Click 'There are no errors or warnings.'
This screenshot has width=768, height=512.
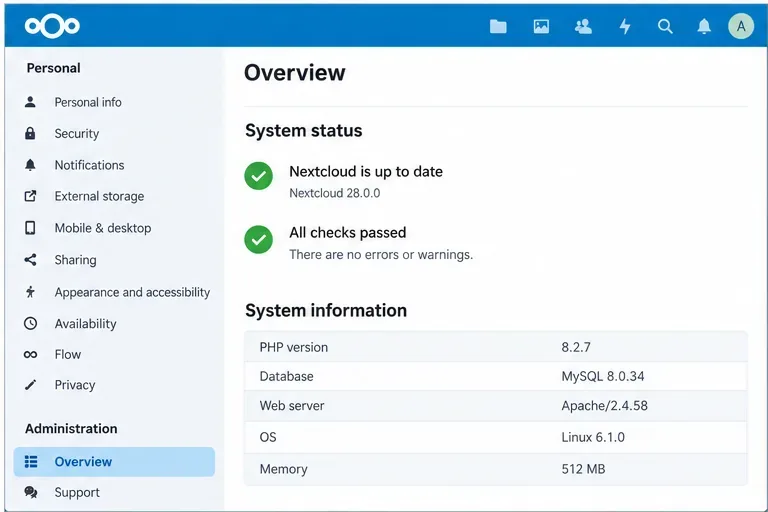[x=381, y=255]
